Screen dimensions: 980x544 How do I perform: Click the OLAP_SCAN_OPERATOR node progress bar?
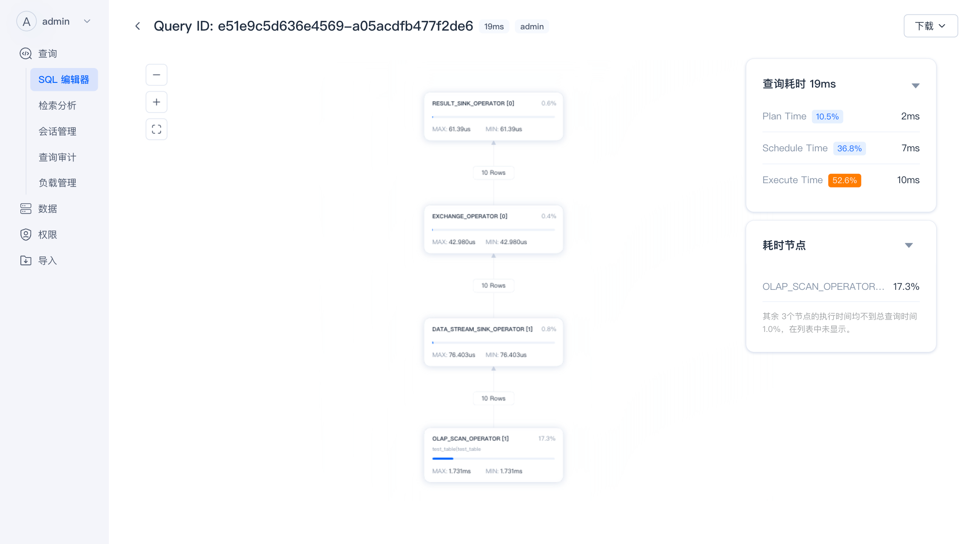coord(493,459)
